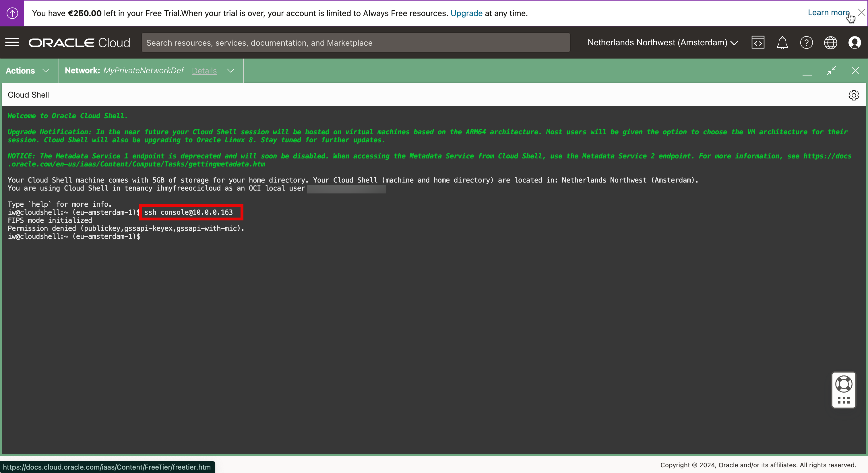Open the Netherlands Northwest region selector
The height and width of the screenshot is (473, 868).
662,42
